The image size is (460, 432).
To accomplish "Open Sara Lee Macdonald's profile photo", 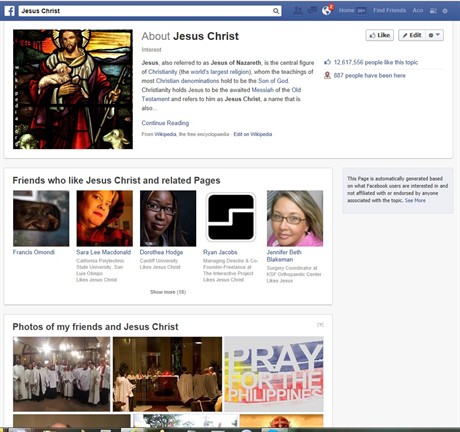I will click(104, 218).
